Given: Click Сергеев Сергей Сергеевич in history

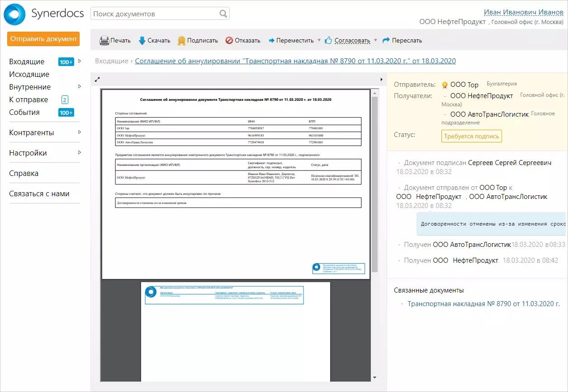Looking at the screenshot, I should [x=510, y=163].
